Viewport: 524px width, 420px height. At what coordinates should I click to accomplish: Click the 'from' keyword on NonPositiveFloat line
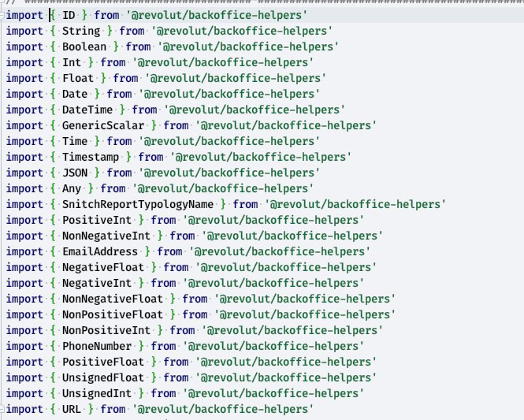pos(195,314)
